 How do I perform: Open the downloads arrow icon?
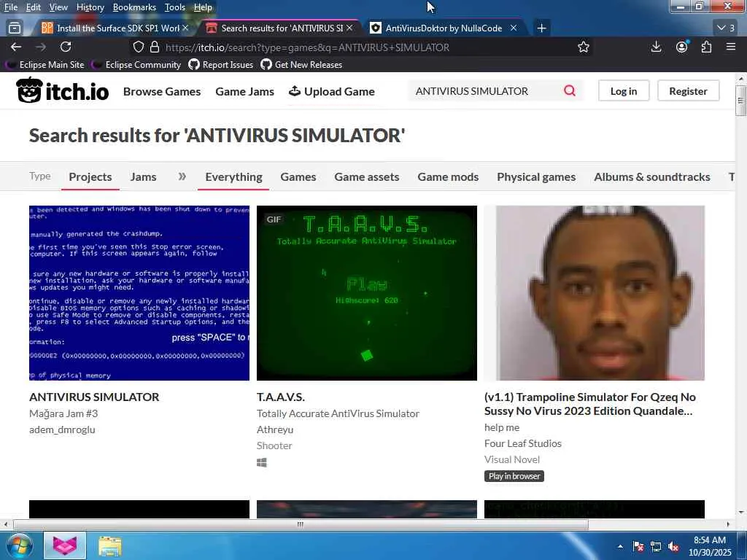point(656,47)
